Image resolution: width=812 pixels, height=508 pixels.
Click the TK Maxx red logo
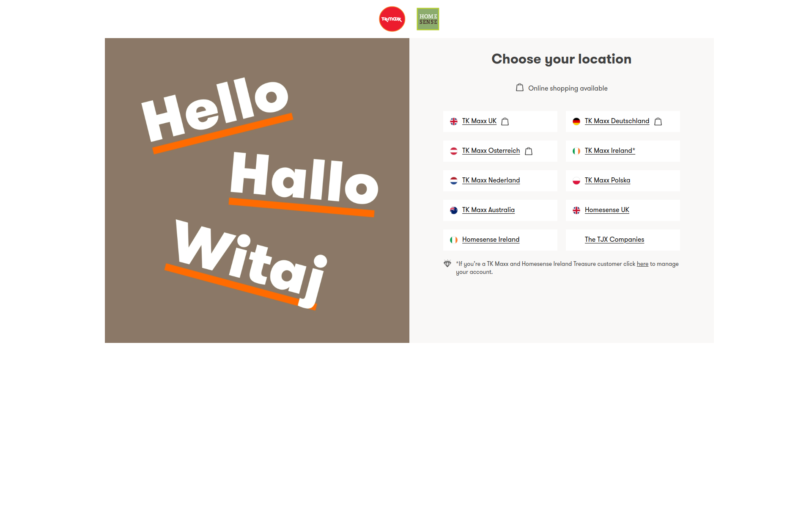[392, 19]
